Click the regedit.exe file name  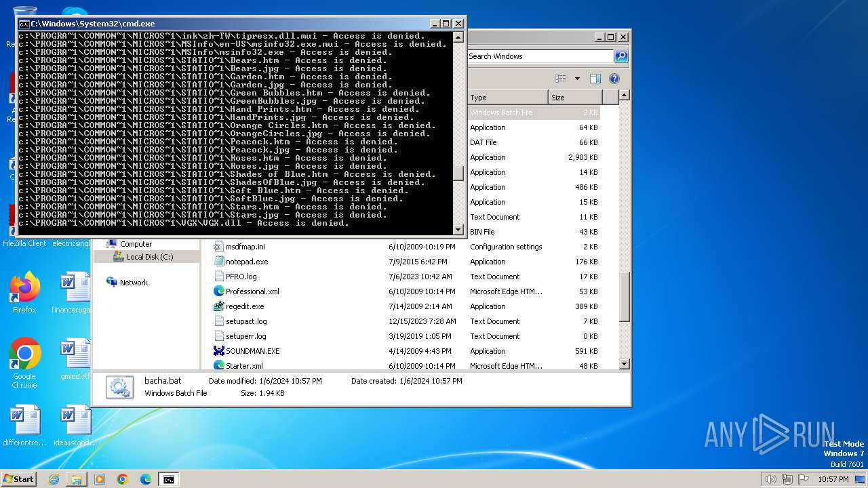point(245,306)
